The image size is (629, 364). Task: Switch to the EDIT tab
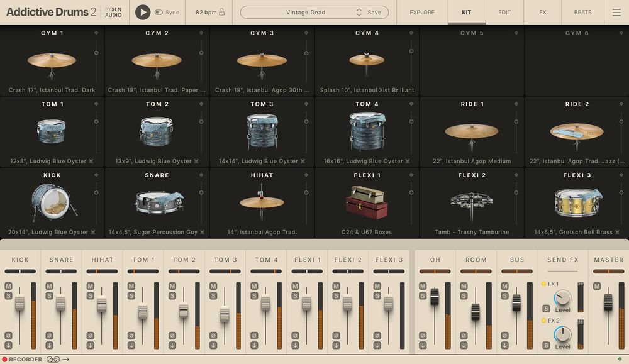click(x=504, y=12)
